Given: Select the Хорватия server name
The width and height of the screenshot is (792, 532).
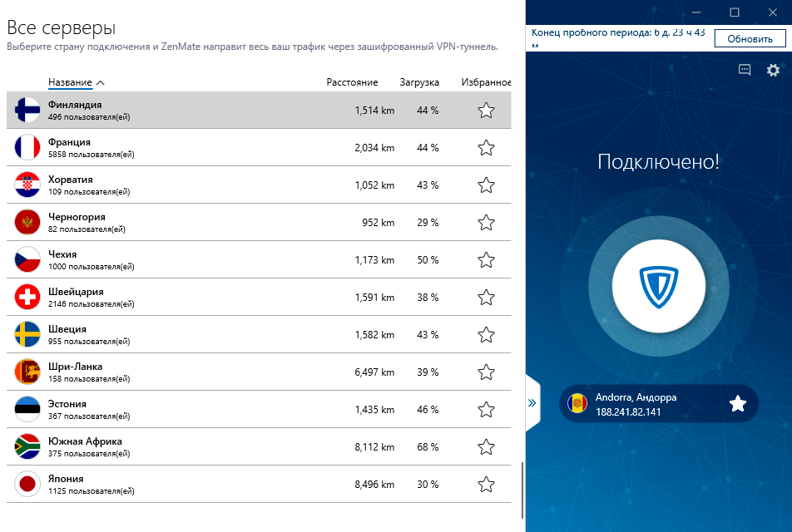Looking at the screenshot, I should 70,180.
